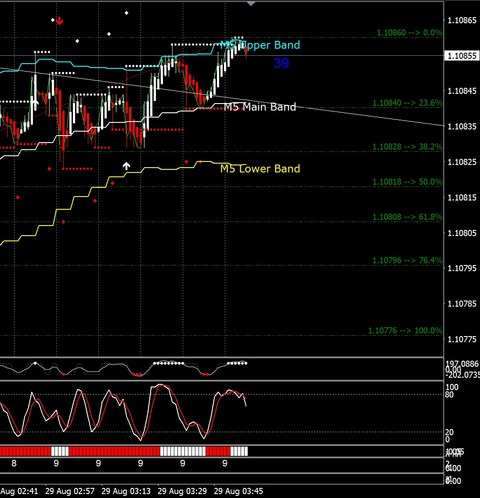Select the Fibonacci label '1.10776 --> 100.0%'
This screenshot has width=480, height=498.
click(x=405, y=331)
